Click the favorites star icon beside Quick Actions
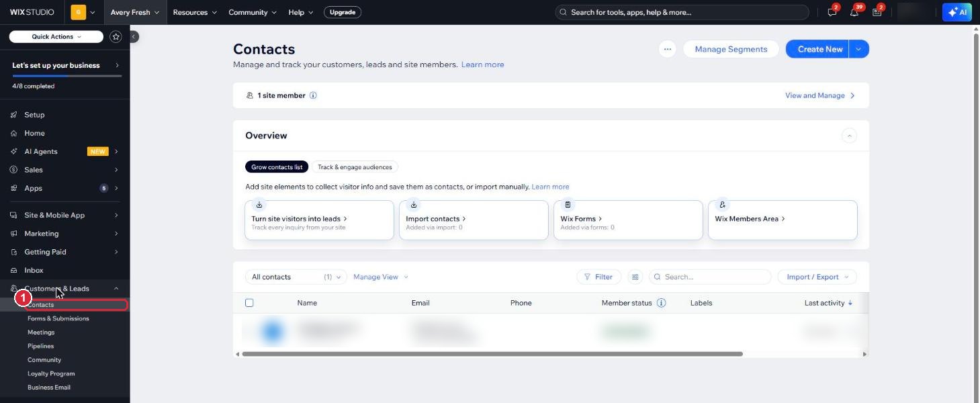The height and width of the screenshot is (403, 980). pos(116,37)
